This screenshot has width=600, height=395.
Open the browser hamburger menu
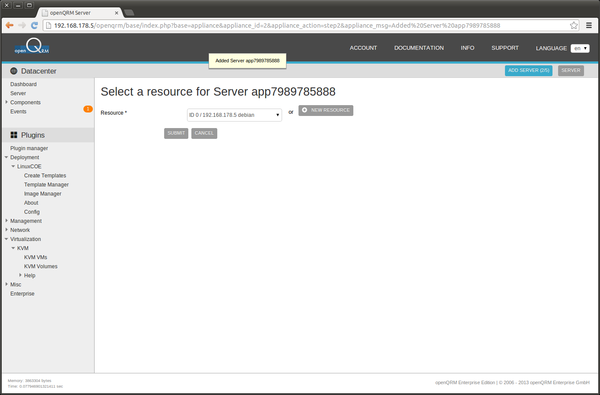tap(589, 26)
